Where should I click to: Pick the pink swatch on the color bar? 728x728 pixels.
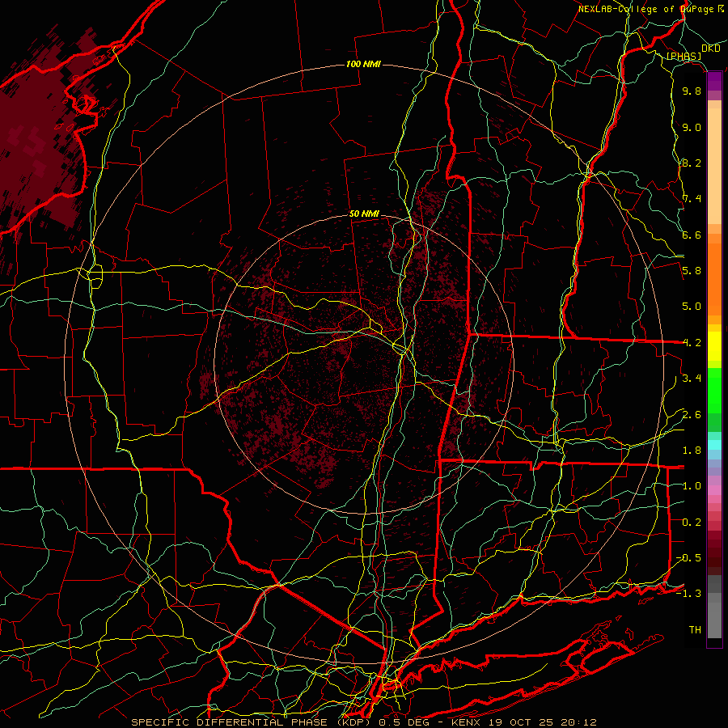[x=714, y=490]
